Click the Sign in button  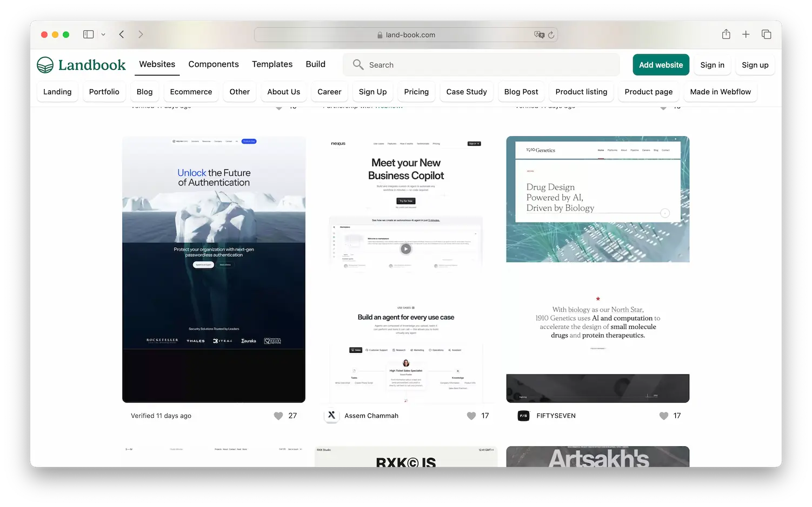(x=712, y=65)
